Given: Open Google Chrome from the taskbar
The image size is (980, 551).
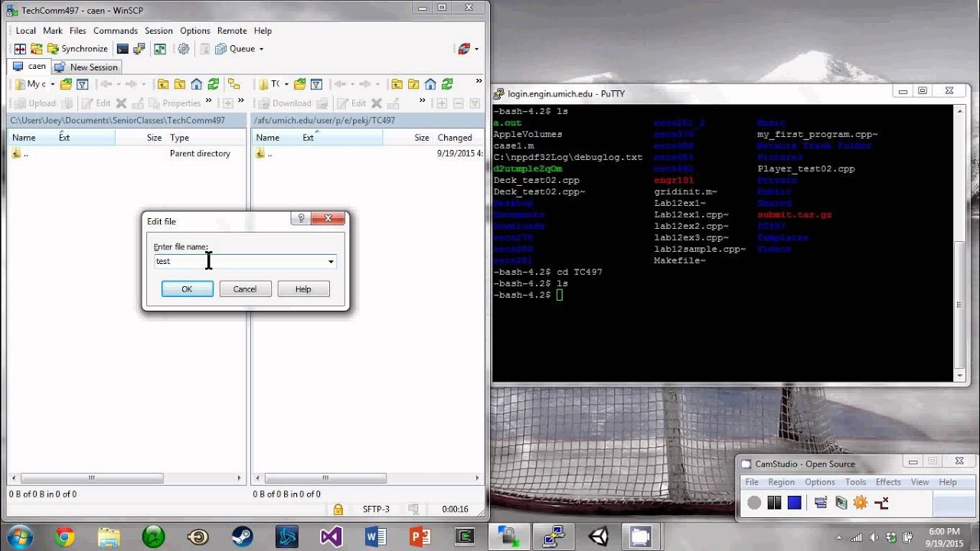Looking at the screenshot, I should pos(64,536).
